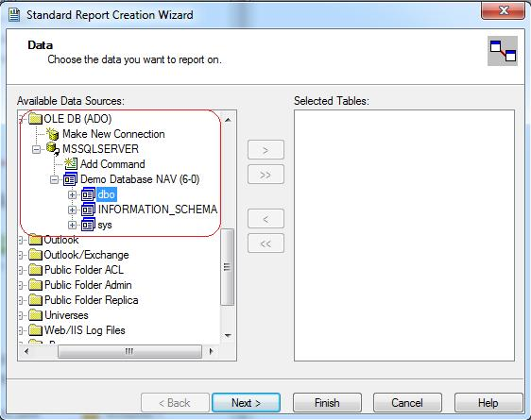The height and width of the screenshot is (420, 531).
Task: Collapse the MSSQLSERVER connection node
Action: click(x=36, y=149)
